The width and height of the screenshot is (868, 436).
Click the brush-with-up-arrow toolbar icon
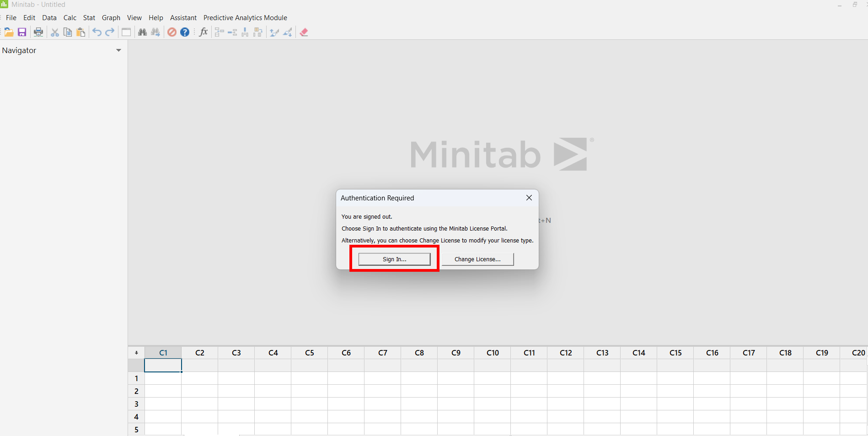pyautogui.click(x=274, y=32)
